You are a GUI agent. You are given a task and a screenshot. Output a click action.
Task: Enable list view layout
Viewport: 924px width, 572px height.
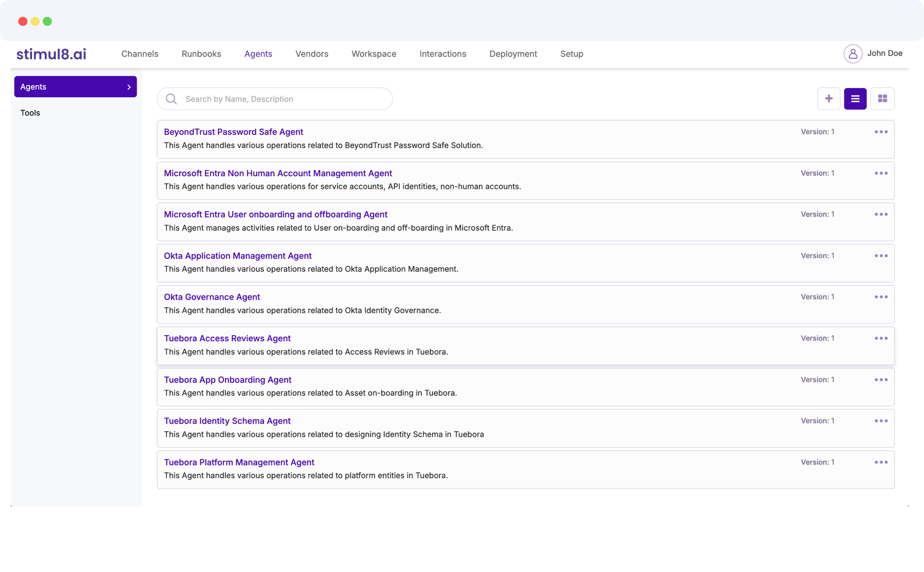tap(855, 98)
